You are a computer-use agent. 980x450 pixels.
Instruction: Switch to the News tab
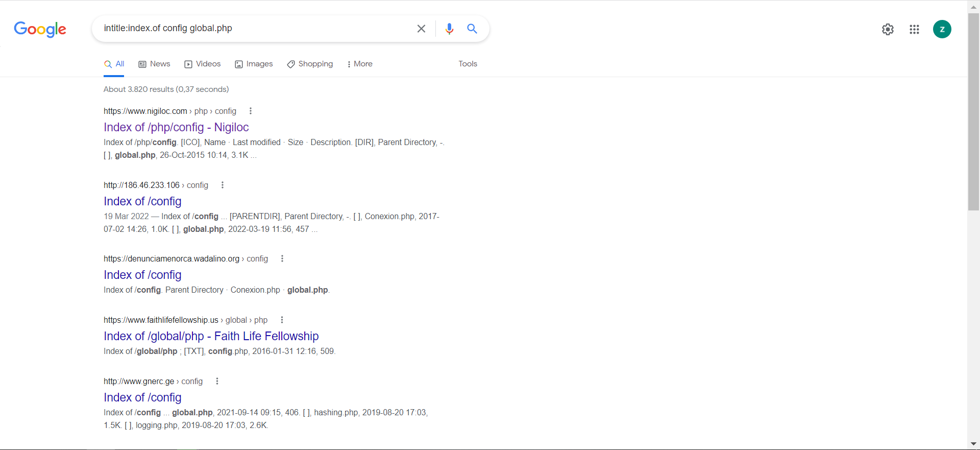155,64
